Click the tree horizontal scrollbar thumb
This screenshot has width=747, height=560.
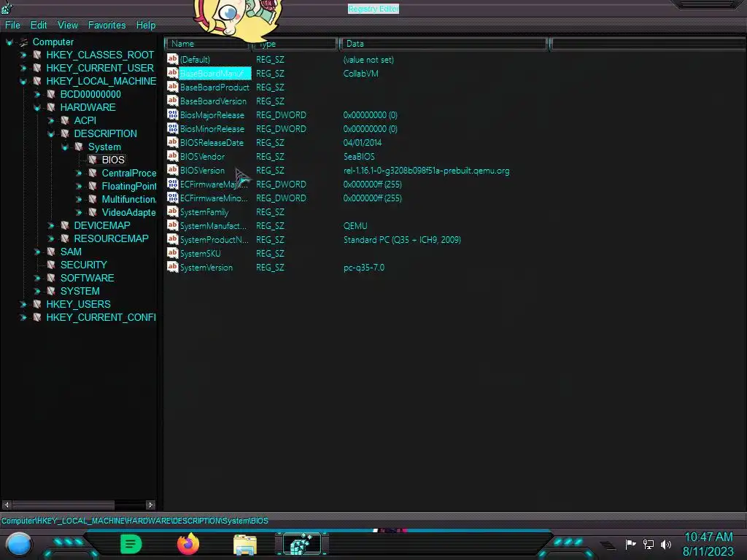click(63, 505)
